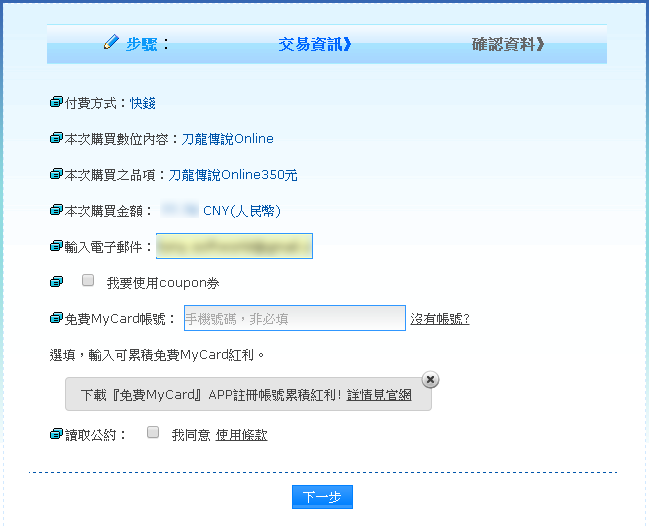The image size is (649, 529).
Task: Click the 刀龍傳說Online350元 item text
Action: 233,175
